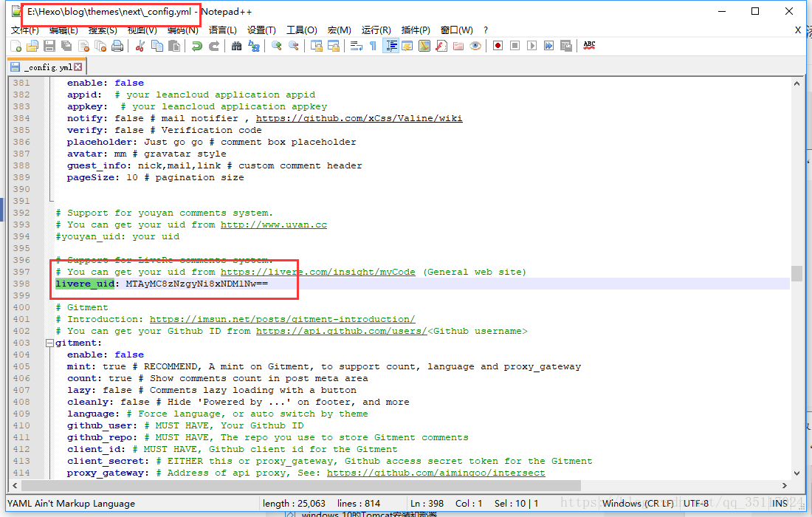Open the github.com/aimingoo/intersect link

436,473
